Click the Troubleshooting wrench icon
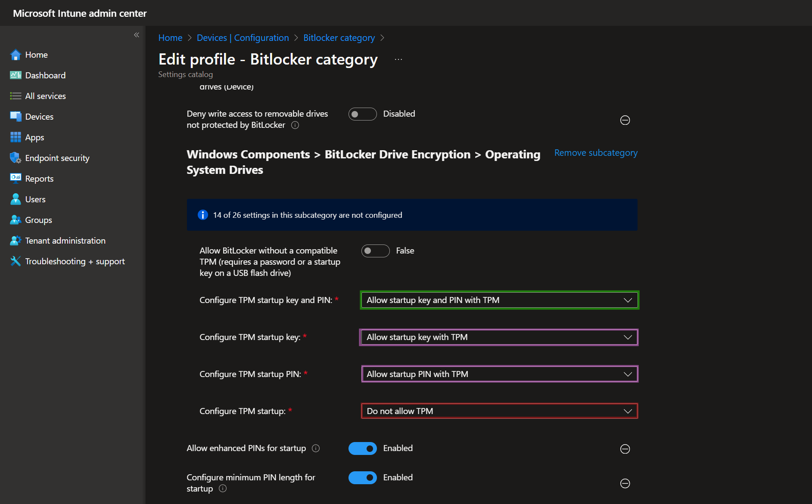812x504 pixels. pos(16,261)
